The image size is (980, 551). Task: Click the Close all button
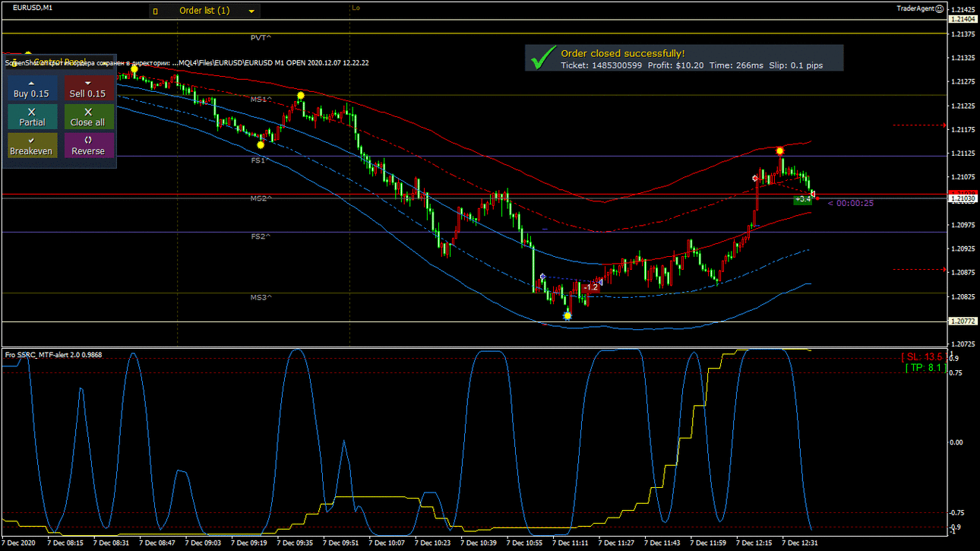(87, 117)
